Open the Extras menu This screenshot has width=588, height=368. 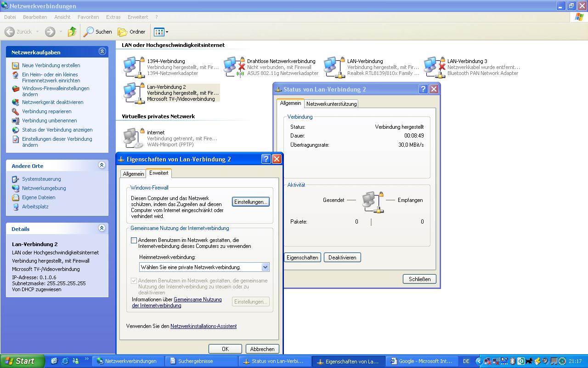pos(113,17)
